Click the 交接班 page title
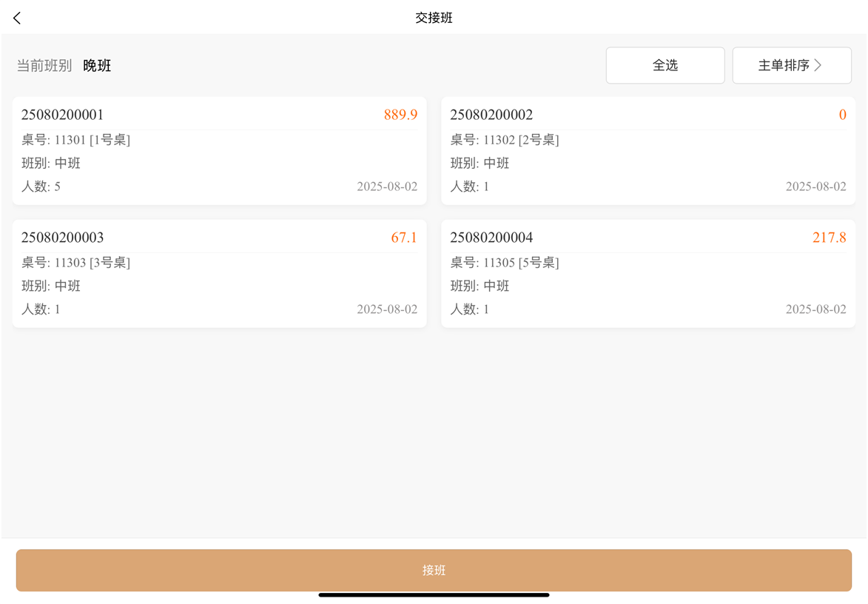 pos(434,18)
